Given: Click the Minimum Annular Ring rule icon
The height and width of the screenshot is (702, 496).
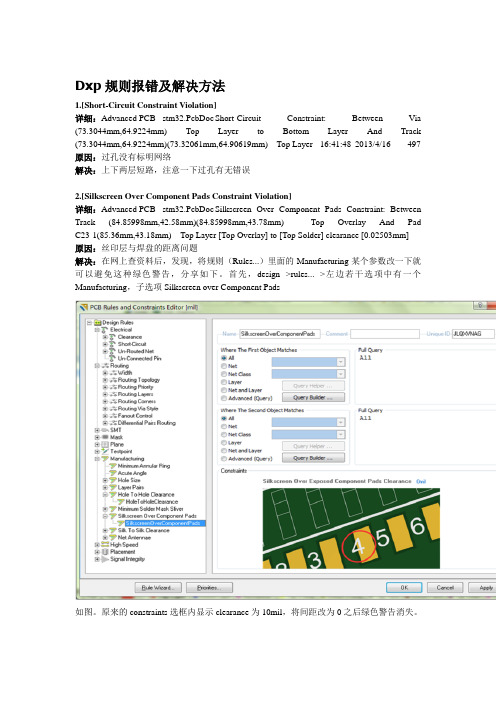Looking at the screenshot, I should tap(113, 466).
